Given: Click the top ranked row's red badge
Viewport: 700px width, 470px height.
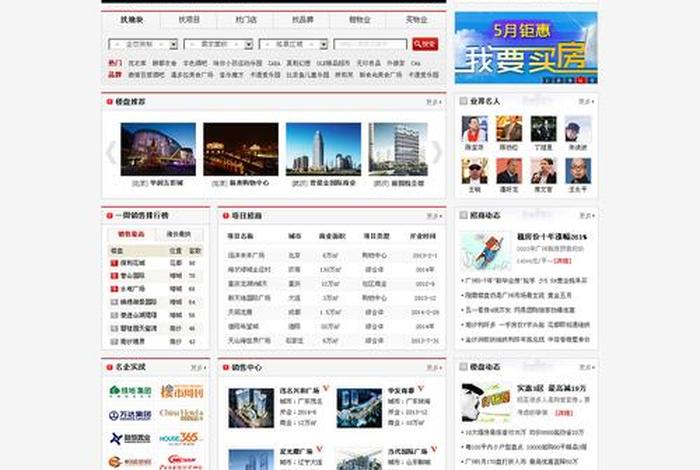Looking at the screenshot, I should pyautogui.click(x=114, y=263).
